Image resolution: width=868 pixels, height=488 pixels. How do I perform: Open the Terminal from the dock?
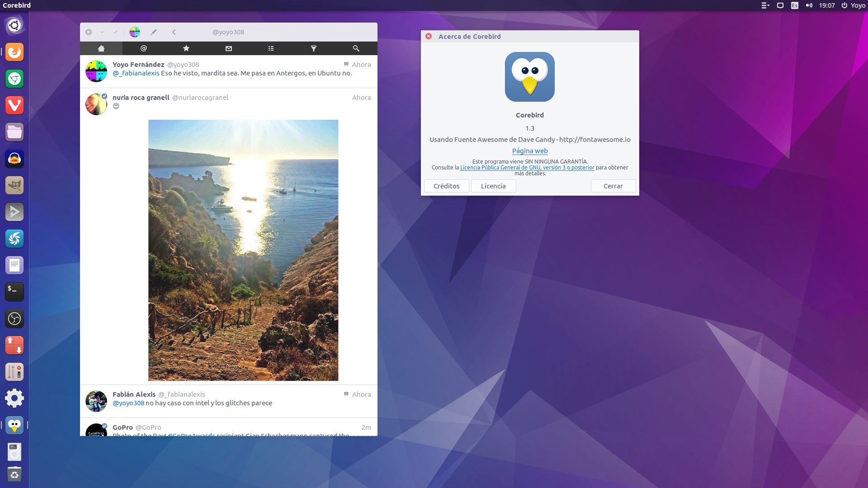point(14,292)
